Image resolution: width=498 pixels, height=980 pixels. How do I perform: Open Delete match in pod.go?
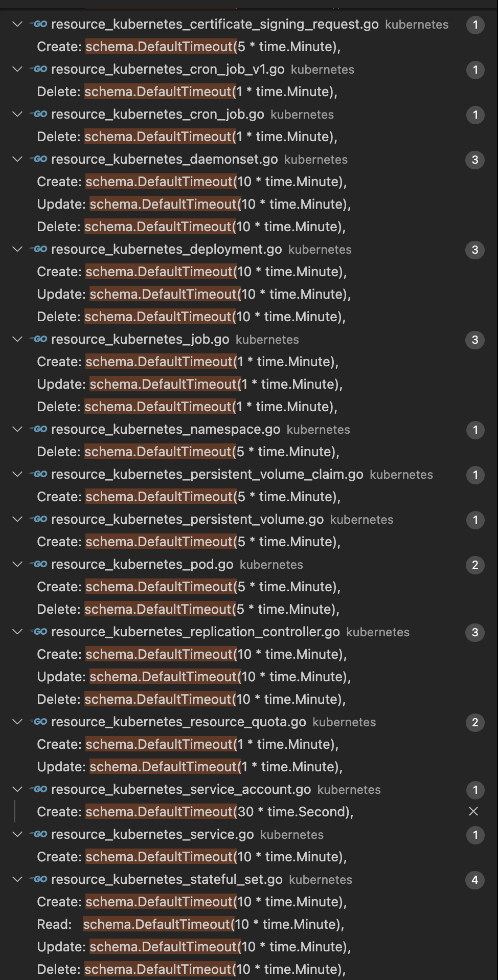tap(188, 609)
